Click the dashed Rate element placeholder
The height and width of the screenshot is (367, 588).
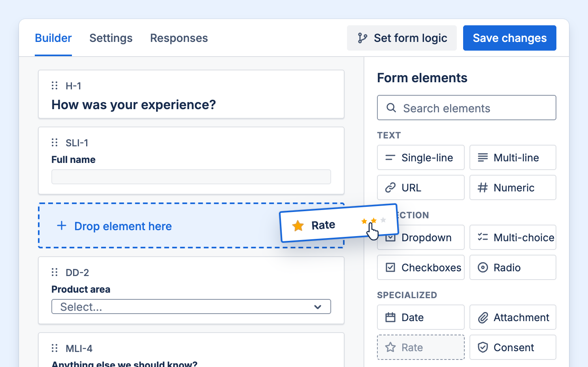pos(421,347)
